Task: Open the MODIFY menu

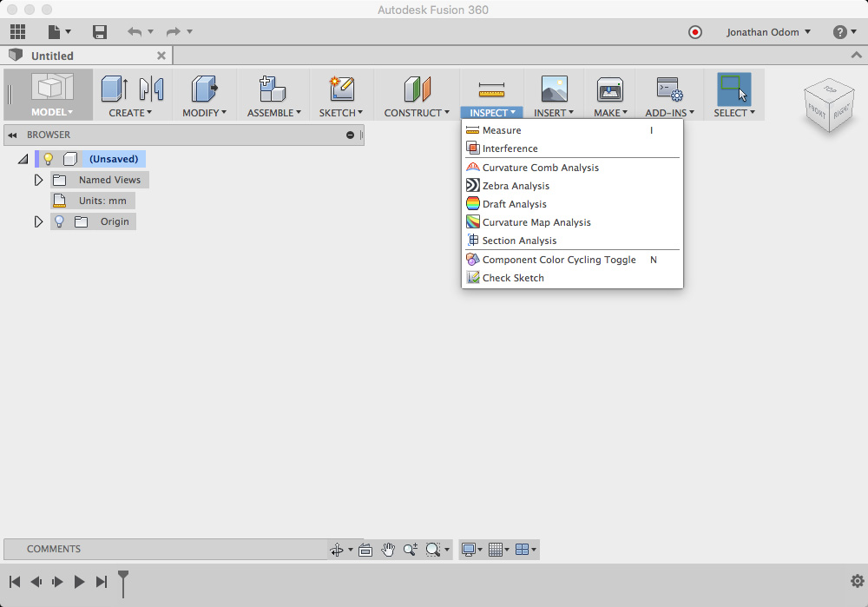Action: pyautogui.click(x=204, y=112)
